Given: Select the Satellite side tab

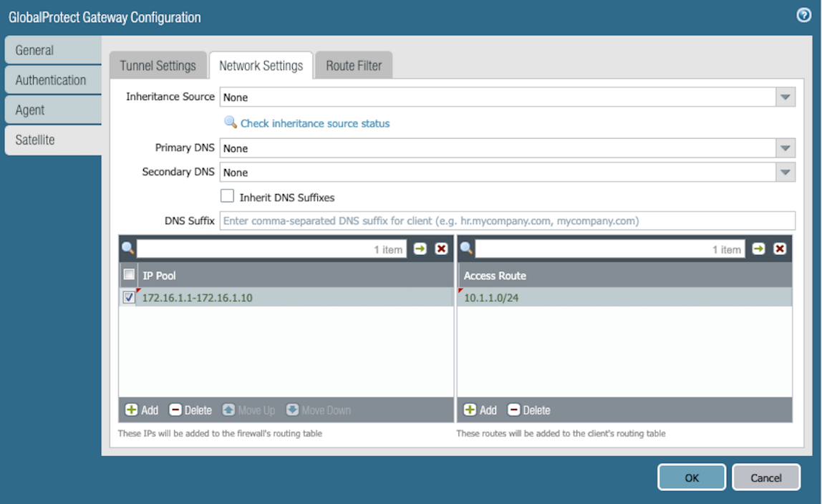Looking at the screenshot, I should [53, 140].
